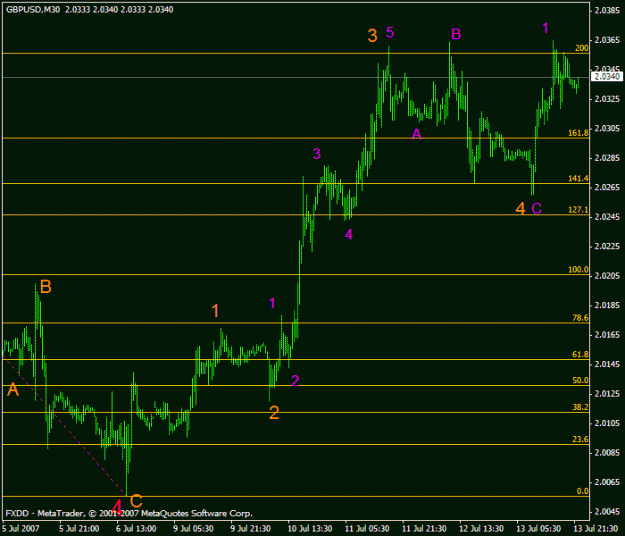Click the red wave label 4
The width and height of the screenshot is (625, 536).
click(x=117, y=507)
